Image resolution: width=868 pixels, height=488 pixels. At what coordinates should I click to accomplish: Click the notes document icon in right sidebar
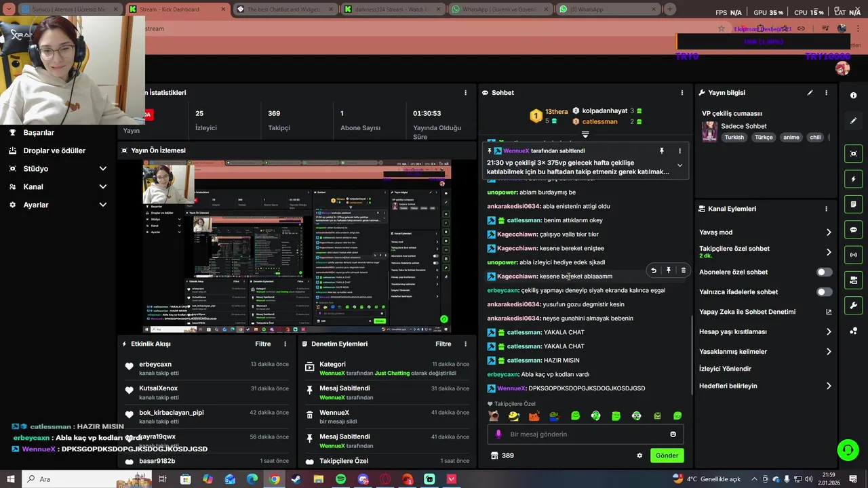853,204
